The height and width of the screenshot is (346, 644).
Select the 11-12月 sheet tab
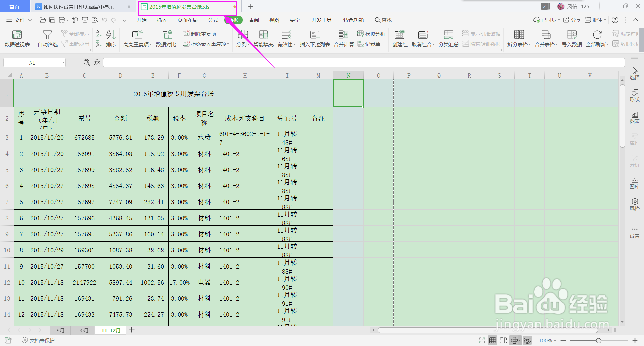pos(110,330)
